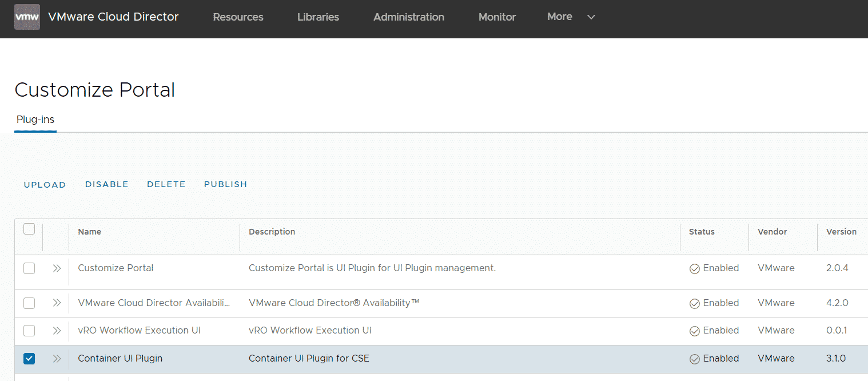Click 'vRO Workflow Execution UI' description cell

click(x=310, y=330)
